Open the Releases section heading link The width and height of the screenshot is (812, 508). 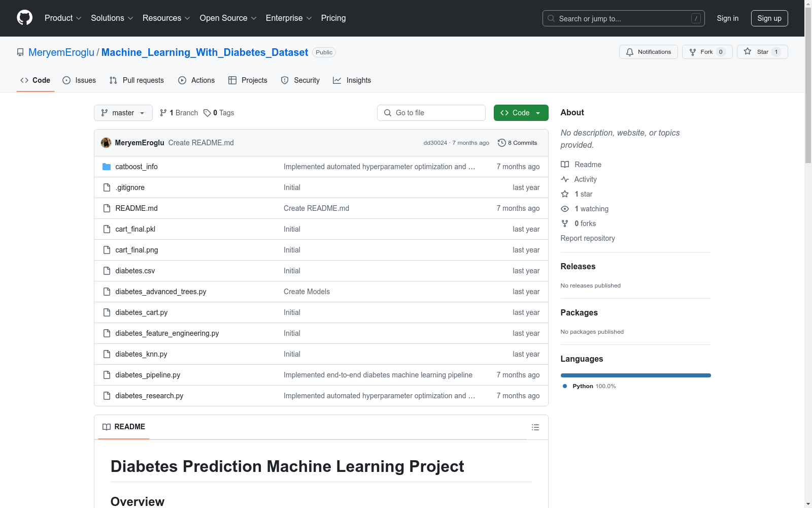(578, 266)
